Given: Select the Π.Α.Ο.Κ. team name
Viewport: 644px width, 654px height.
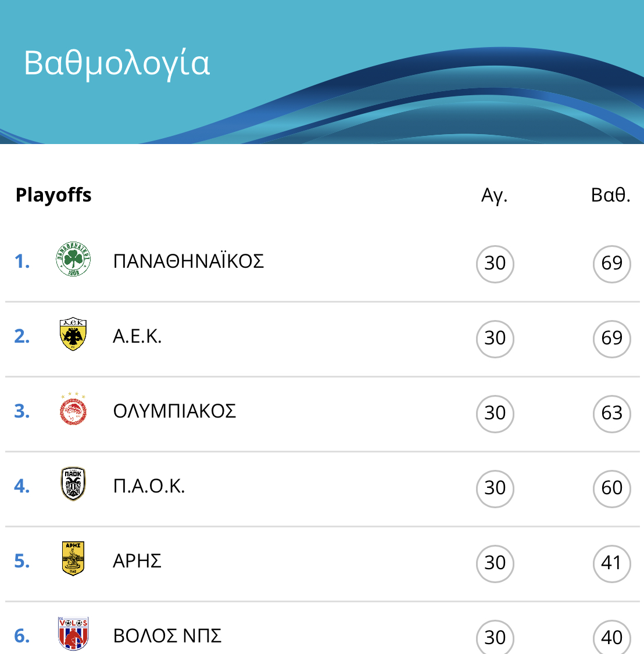Looking at the screenshot, I should point(149,486).
